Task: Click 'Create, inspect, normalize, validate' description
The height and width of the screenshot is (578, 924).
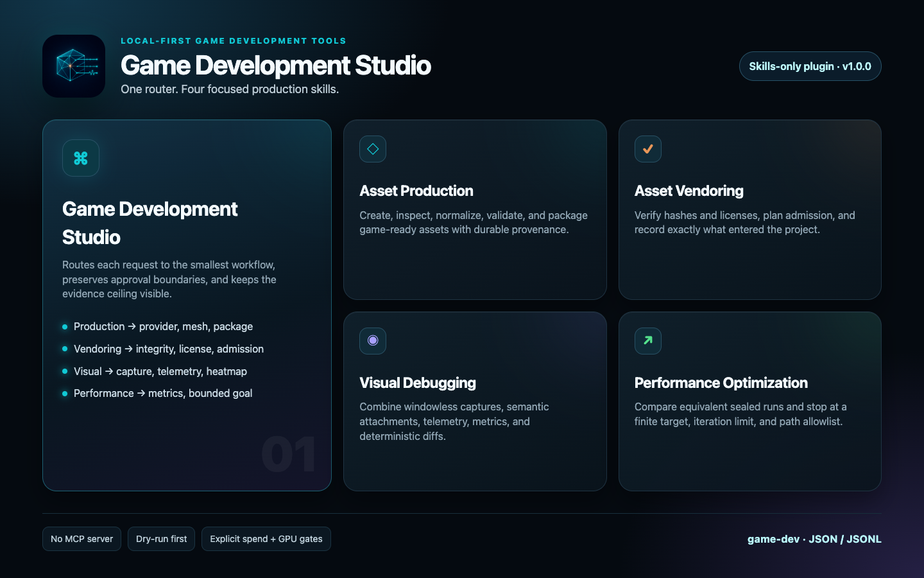Action: (x=474, y=222)
